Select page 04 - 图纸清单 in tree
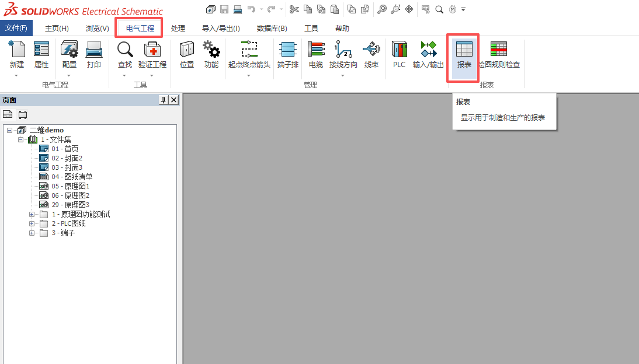 pos(71,177)
